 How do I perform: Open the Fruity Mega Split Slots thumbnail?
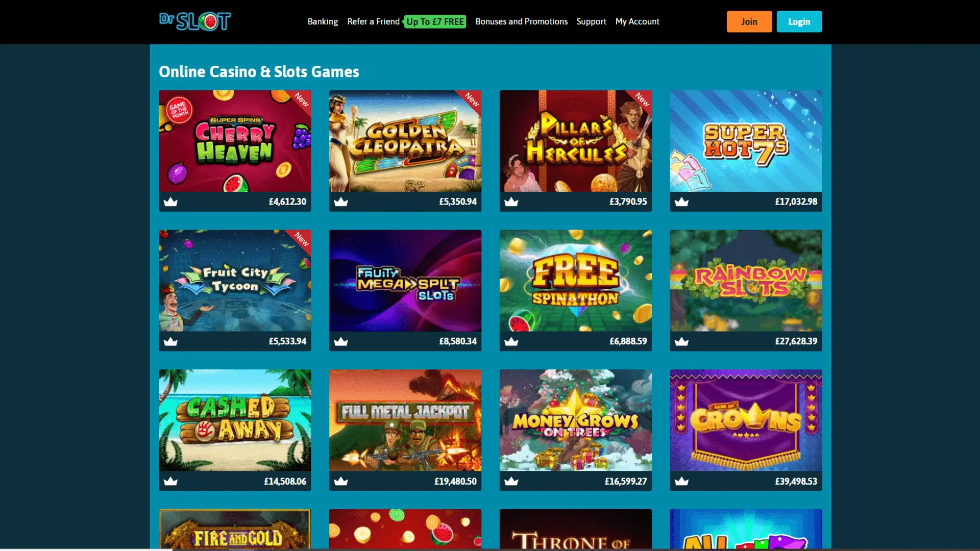(x=405, y=281)
